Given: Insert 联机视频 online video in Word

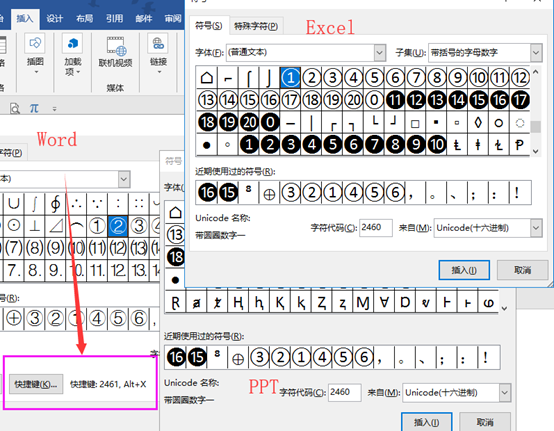Looking at the screenshot, I should pos(115,52).
